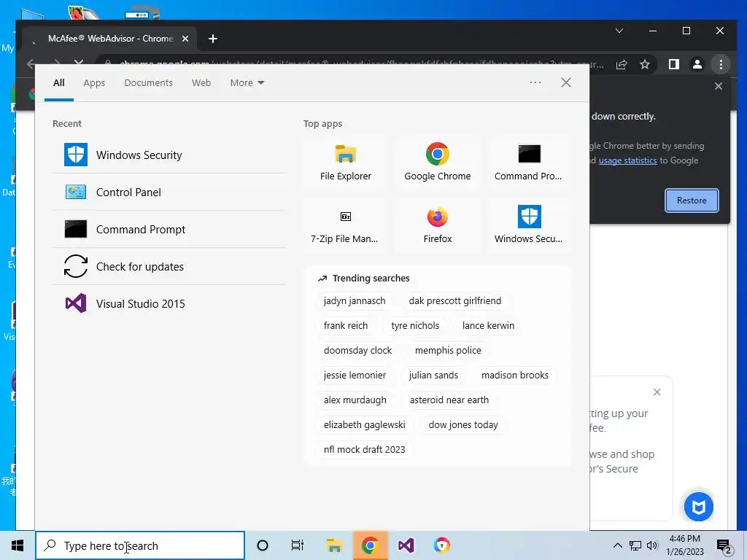
Task: Close the search panel
Action: pyautogui.click(x=566, y=82)
